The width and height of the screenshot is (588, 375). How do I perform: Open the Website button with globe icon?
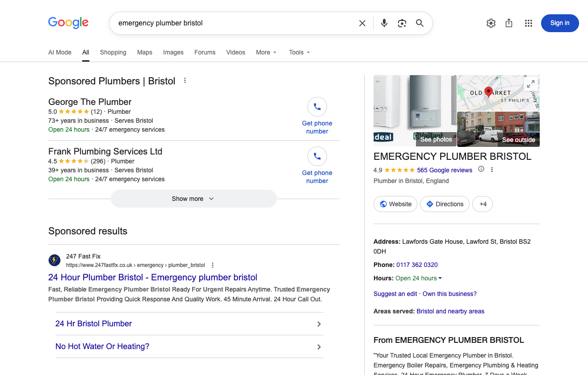coord(395,204)
